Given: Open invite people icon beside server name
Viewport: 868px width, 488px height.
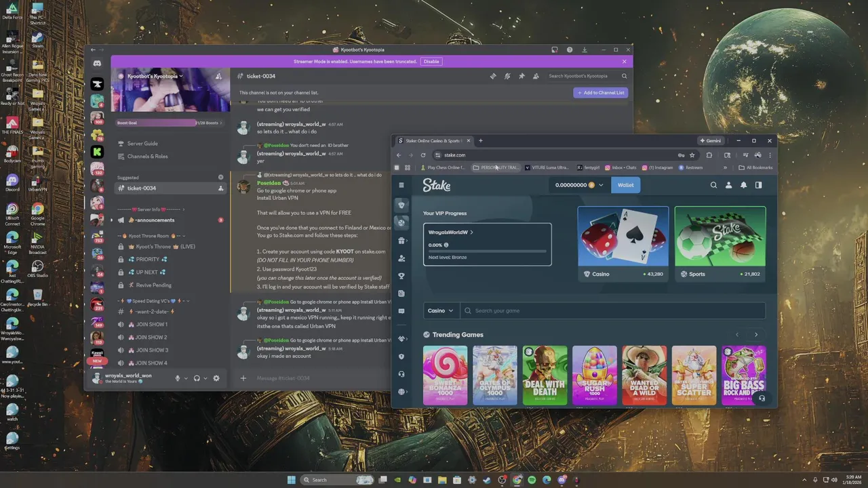Looking at the screenshot, I should coord(218,77).
